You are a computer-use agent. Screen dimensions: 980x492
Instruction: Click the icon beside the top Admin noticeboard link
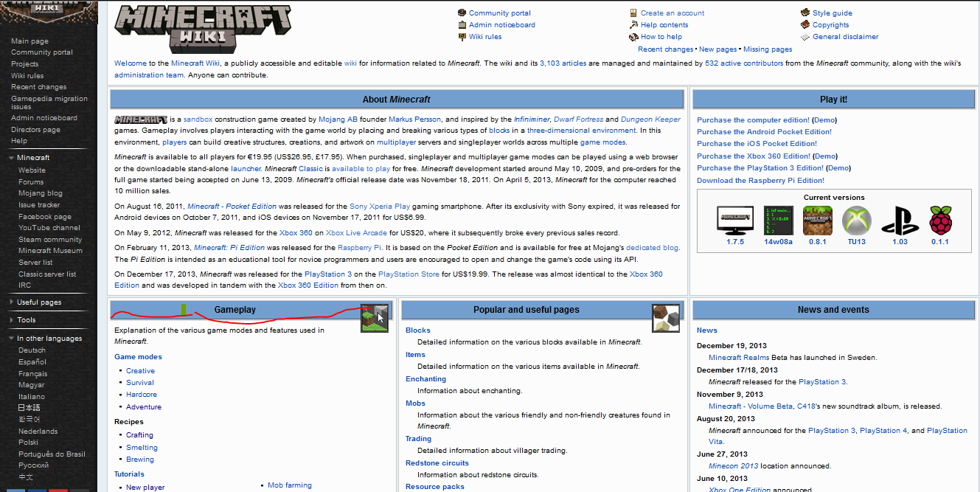(462, 24)
